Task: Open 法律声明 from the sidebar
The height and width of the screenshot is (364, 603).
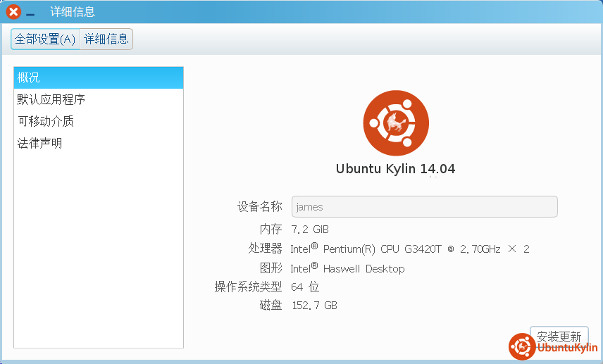Action: (x=40, y=144)
